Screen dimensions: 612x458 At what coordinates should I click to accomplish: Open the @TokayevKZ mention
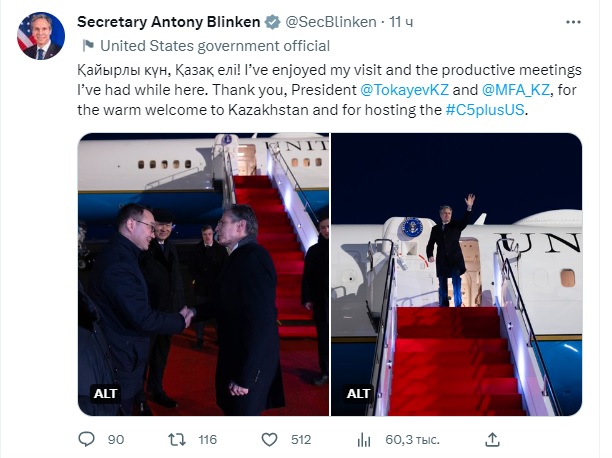(403, 90)
